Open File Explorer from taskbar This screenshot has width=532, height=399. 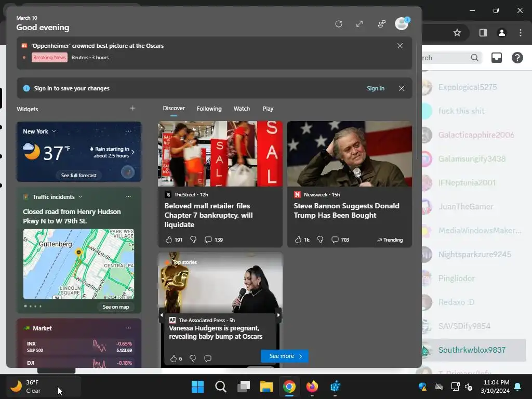(267, 387)
